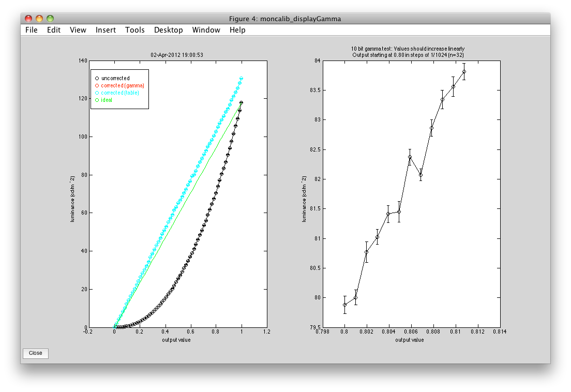Click the red close window button
Image resolution: width=571 pixels, height=392 pixels.
[28, 19]
